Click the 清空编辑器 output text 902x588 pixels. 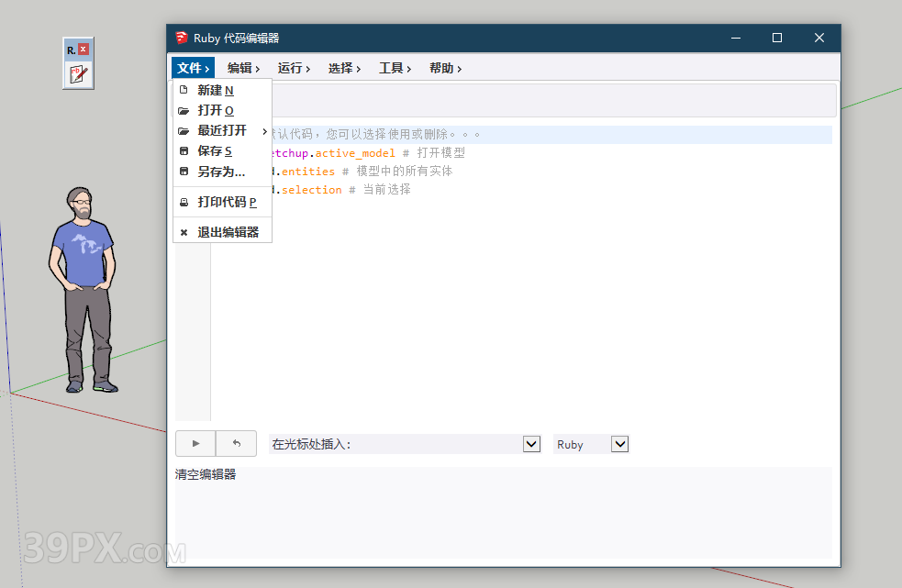coord(206,474)
